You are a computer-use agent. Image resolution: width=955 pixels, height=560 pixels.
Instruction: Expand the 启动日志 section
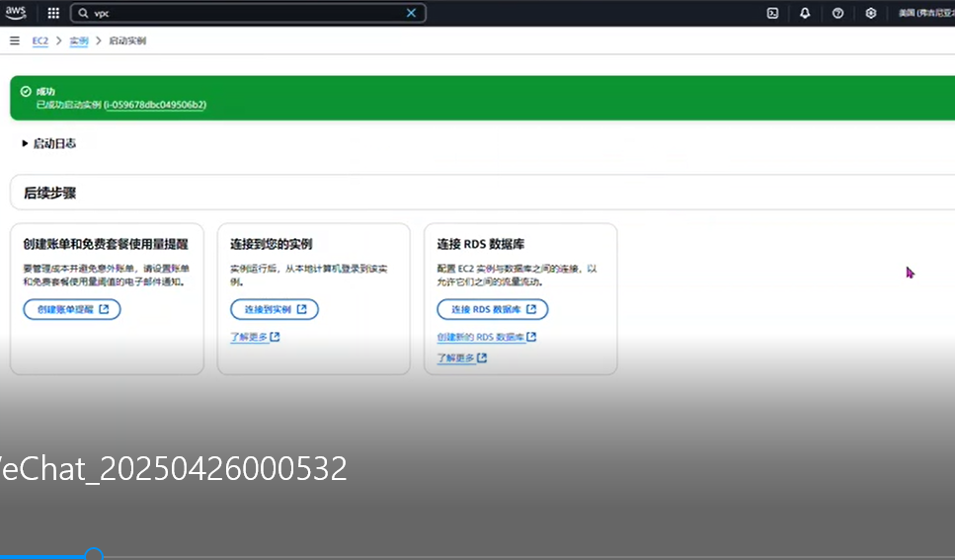click(48, 143)
